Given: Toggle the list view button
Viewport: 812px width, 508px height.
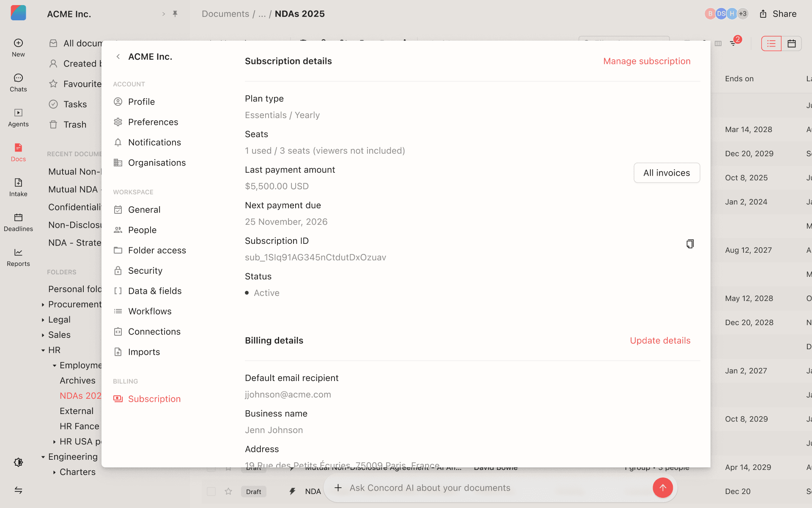Looking at the screenshot, I should click(771, 43).
